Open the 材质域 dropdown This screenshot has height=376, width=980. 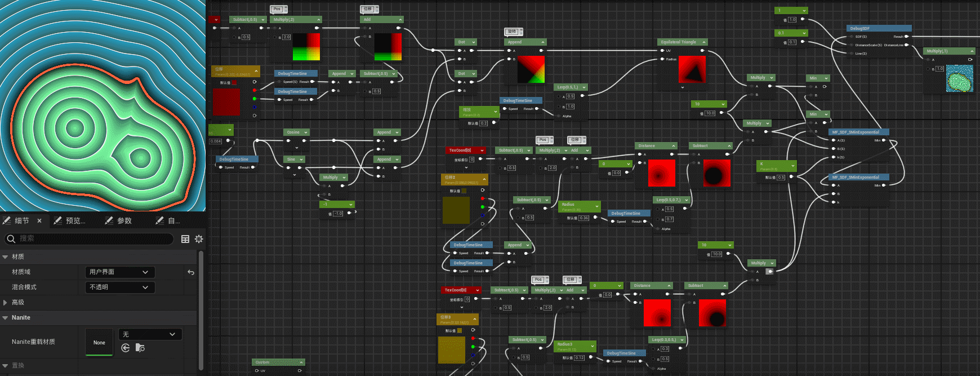(x=120, y=272)
